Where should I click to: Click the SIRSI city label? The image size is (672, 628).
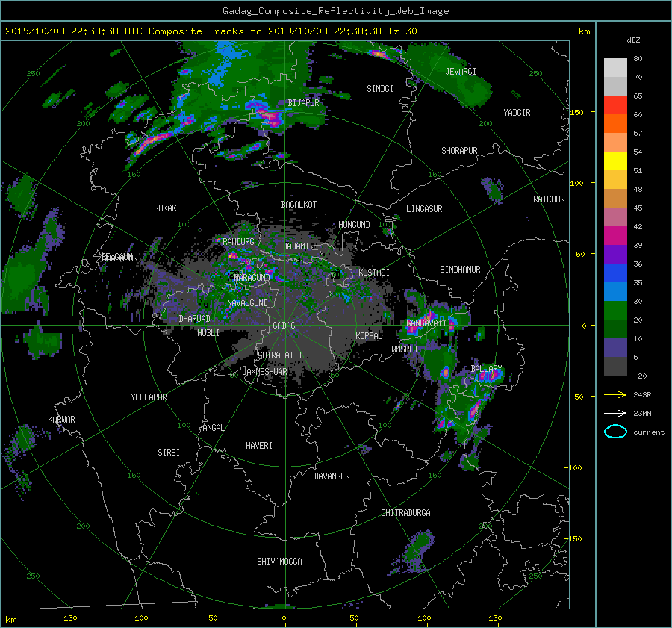[x=169, y=453]
